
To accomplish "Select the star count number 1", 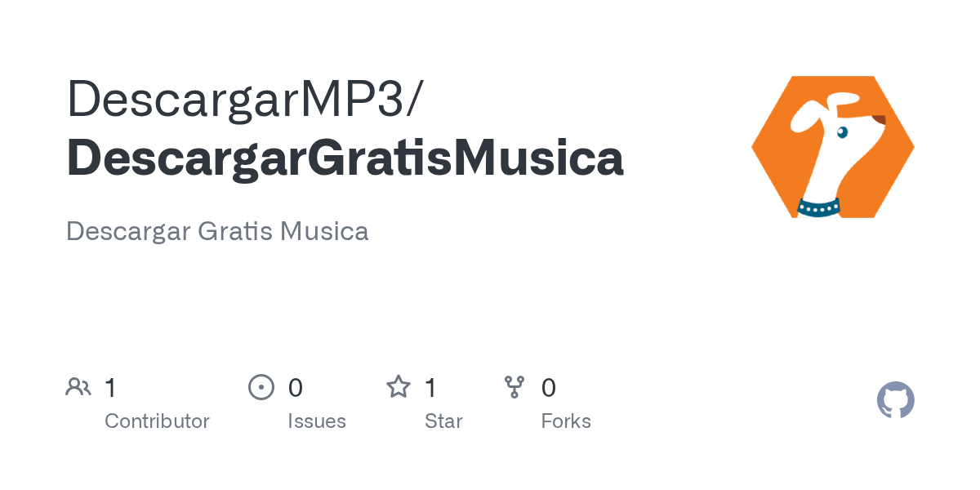I will point(430,387).
